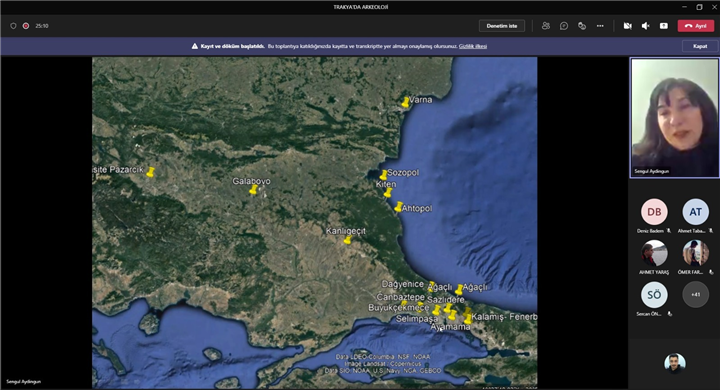Leave the meeting with Ayrıl button

[x=696, y=26]
